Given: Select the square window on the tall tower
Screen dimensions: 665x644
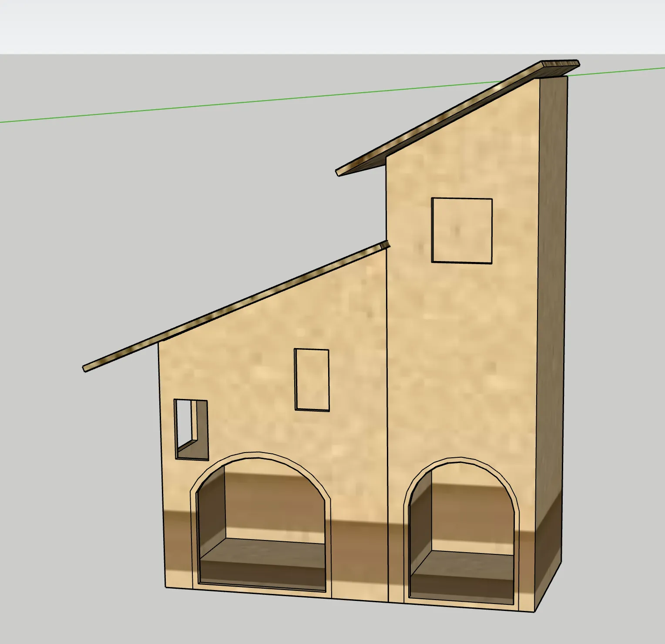Looking at the screenshot, I should pos(462,231).
